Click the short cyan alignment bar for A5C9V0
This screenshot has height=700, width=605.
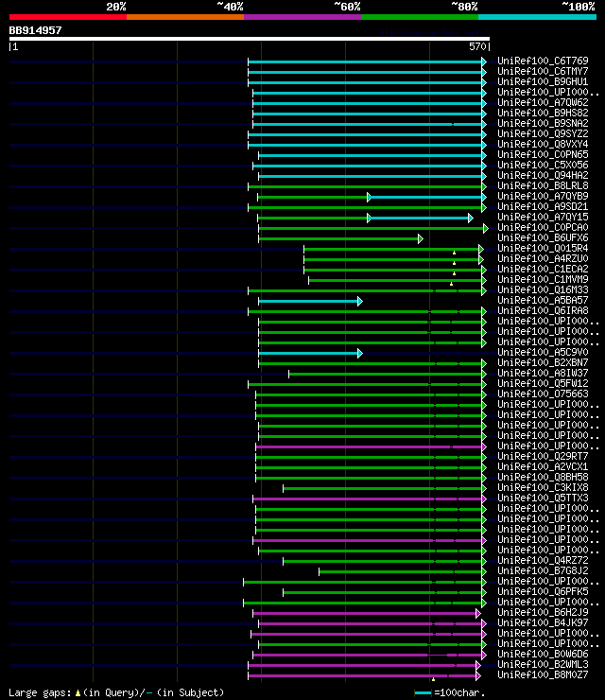click(x=310, y=354)
